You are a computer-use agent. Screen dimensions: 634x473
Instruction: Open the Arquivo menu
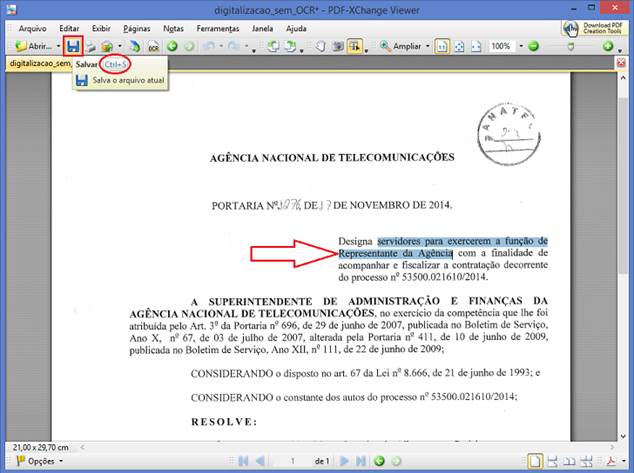(x=33, y=29)
